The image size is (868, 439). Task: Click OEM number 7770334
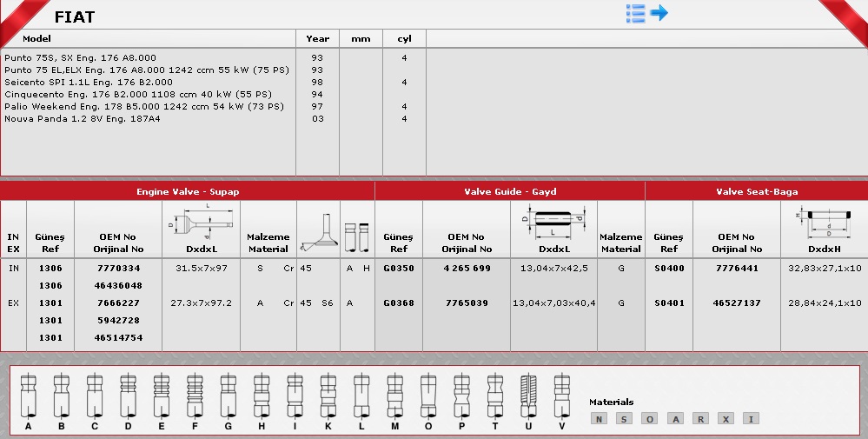coord(118,269)
